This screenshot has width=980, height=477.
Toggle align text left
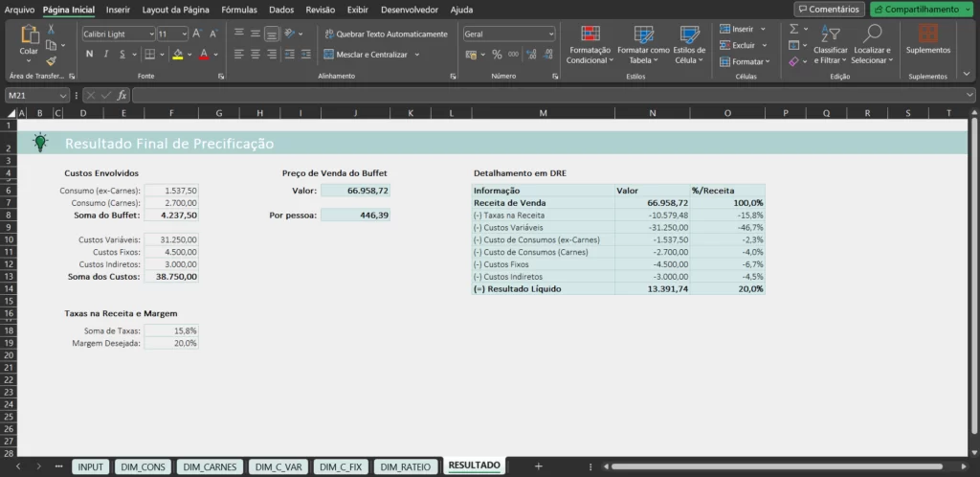tap(238, 55)
